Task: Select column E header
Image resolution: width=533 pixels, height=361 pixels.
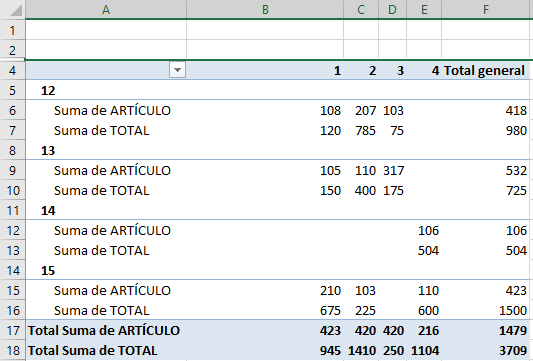Action: click(x=424, y=10)
